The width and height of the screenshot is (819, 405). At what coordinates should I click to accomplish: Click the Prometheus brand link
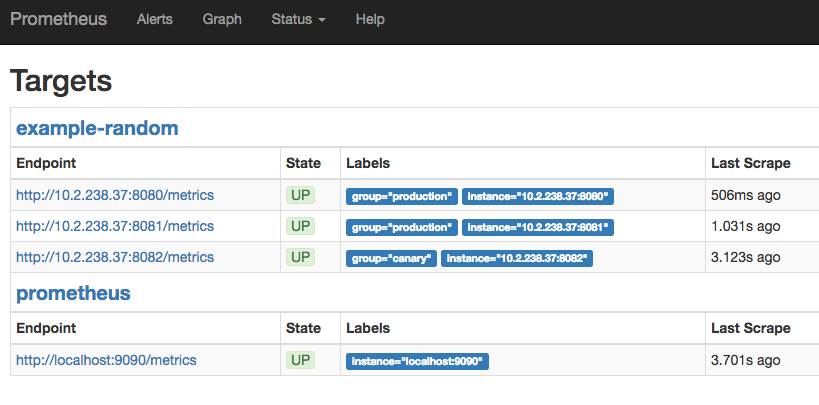[x=58, y=19]
